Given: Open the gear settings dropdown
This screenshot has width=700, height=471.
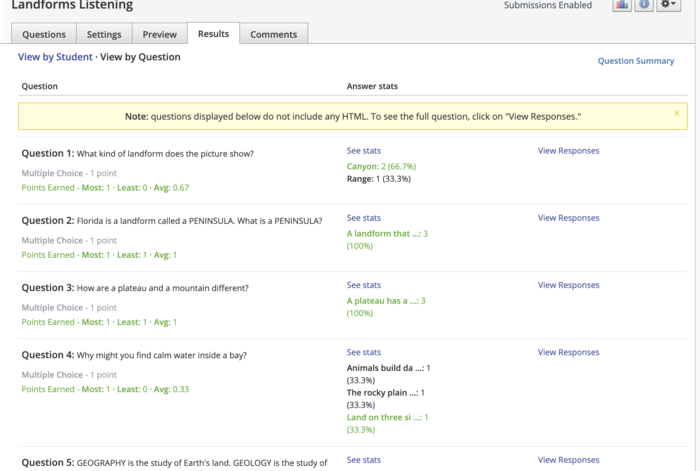Looking at the screenshot, I should point(669,5).
